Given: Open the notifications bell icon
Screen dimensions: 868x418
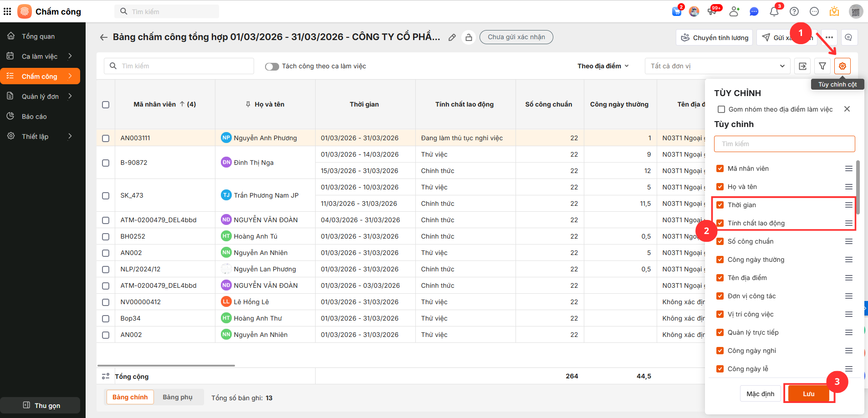Looking at the screenshot, I should point(774,11).
